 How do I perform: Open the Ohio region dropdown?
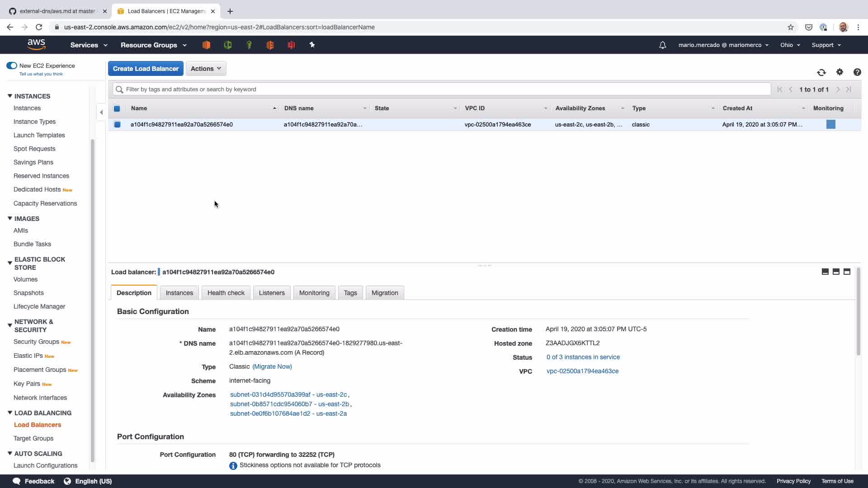pyautogui.click(x=790, y=45)
